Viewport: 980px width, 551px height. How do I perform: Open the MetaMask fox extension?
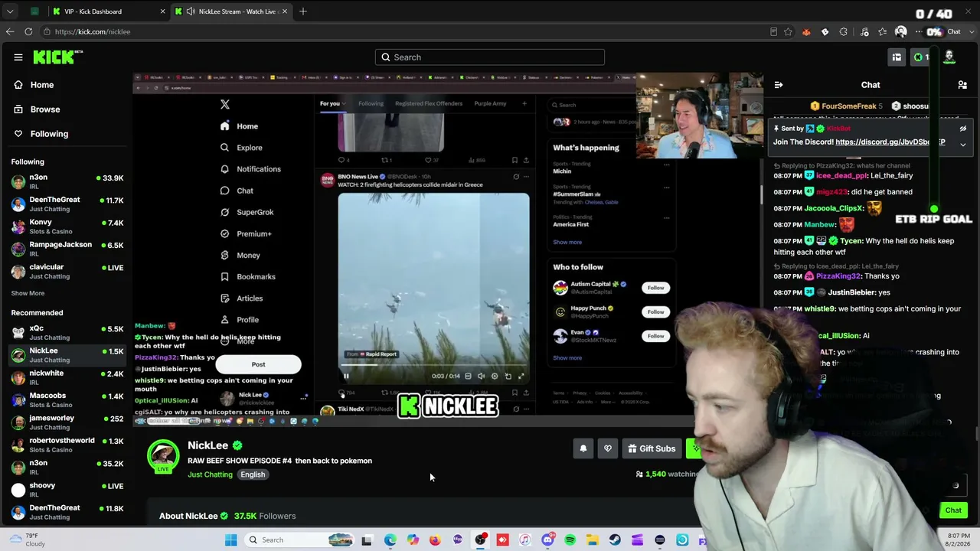point(806,32)
